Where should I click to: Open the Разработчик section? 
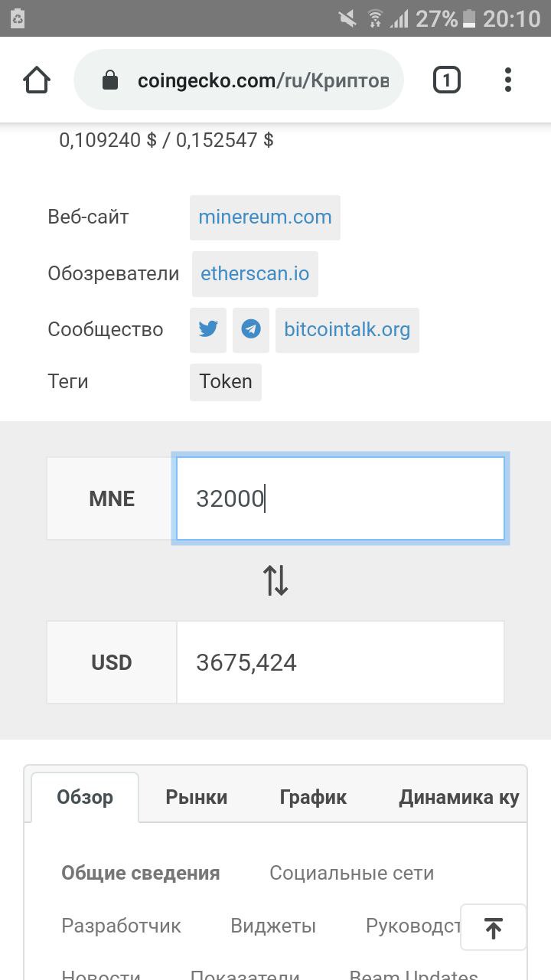pyautogui.click(x=121, y=926)
